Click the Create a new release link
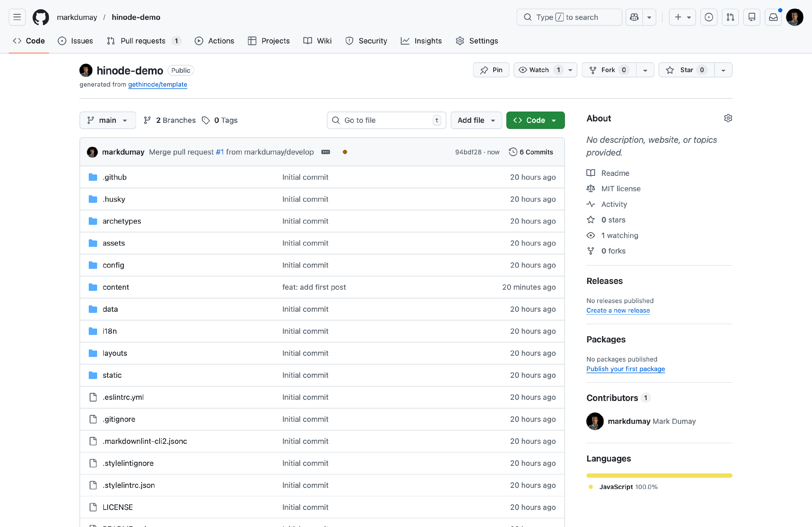 click(618, 311)
